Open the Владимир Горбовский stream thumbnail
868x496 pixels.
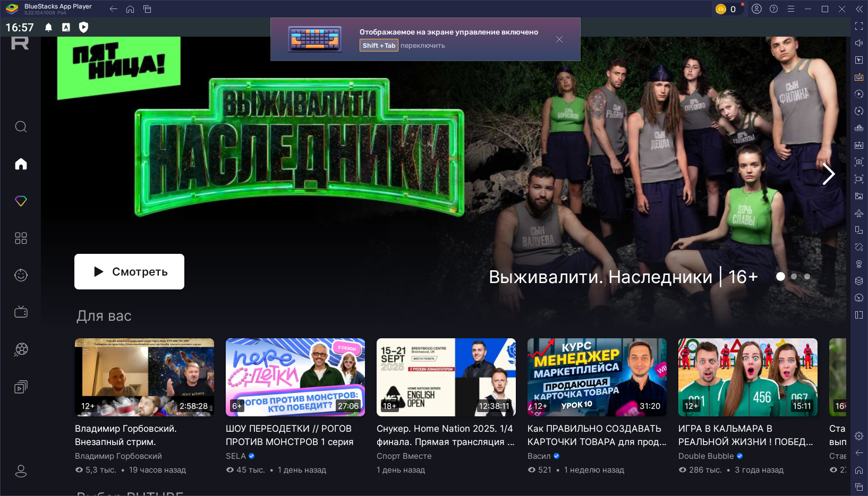(x=144, y=377)
